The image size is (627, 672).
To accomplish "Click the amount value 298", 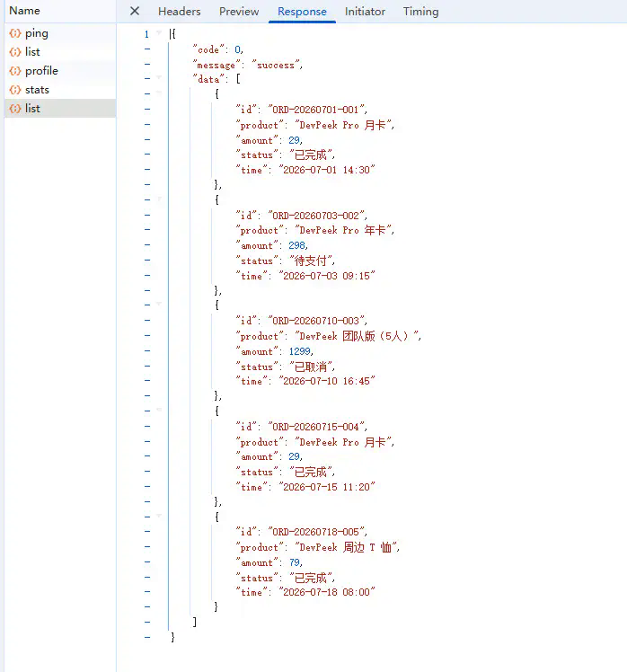I will tap(297, 246).
